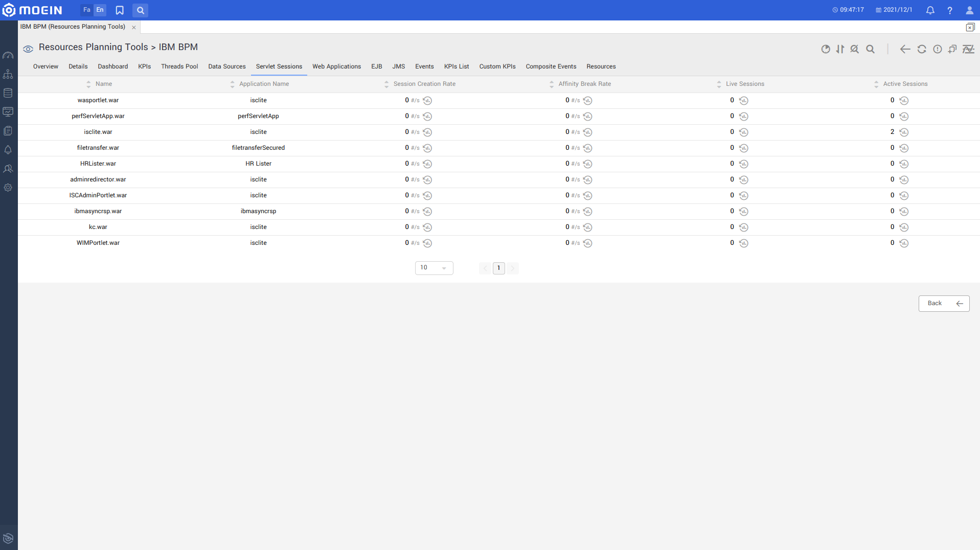Switch to the Overview tab
This screenshot has height=550, width=980.
(x=45, y=66)
